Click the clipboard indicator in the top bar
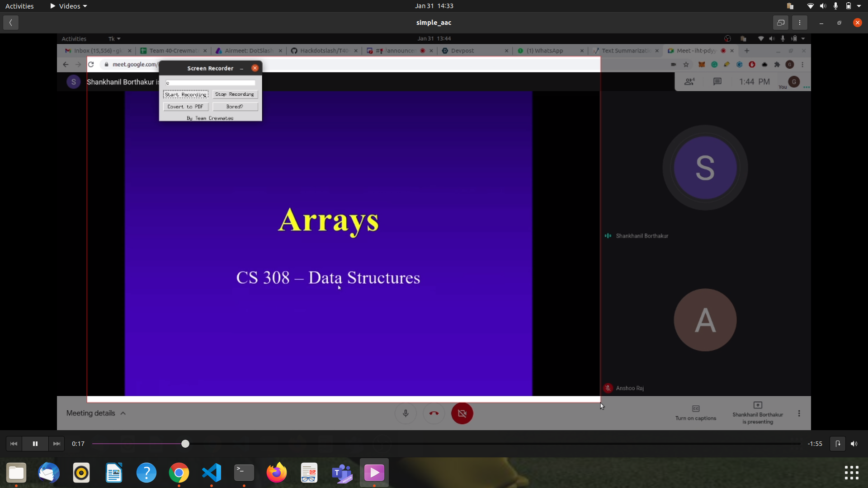 click(790, 6)
